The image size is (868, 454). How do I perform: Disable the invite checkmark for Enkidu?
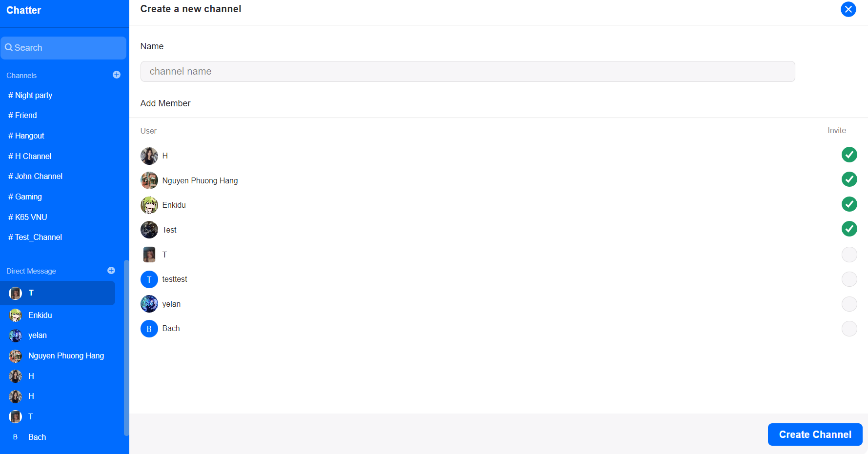[849, 204]
